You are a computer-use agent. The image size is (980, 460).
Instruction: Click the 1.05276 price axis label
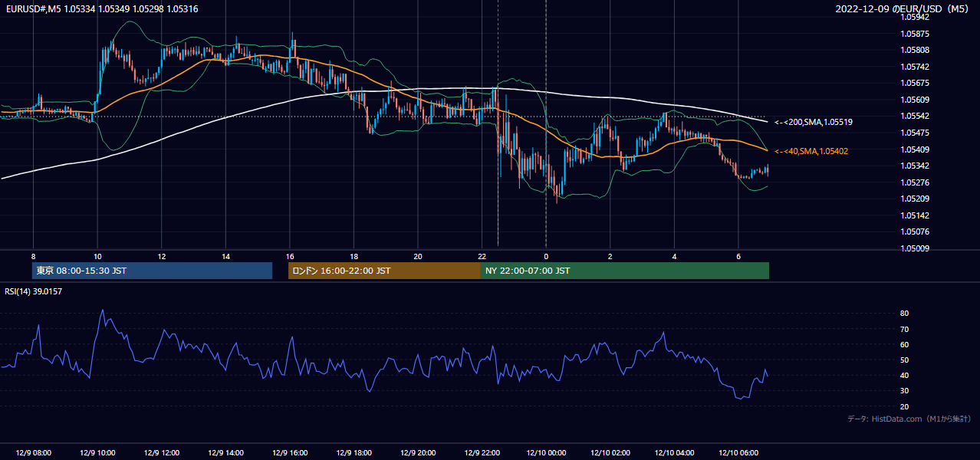coord(916,182)
